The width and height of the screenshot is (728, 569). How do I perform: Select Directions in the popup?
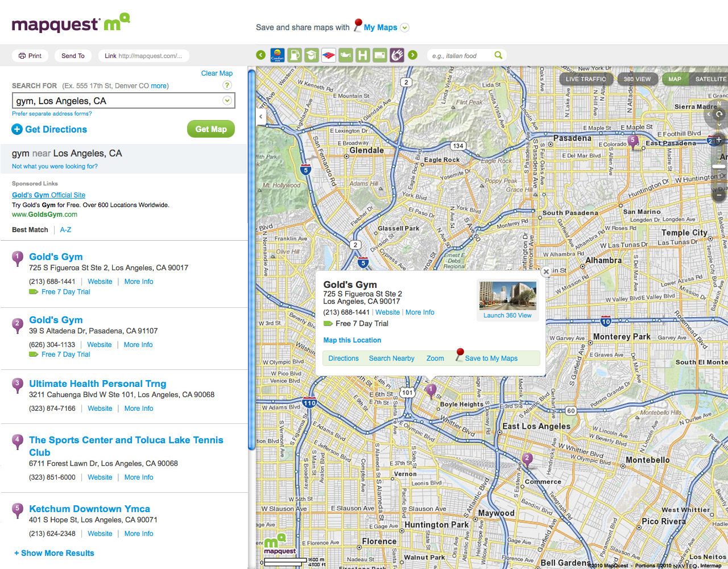[x=344, y=358]
